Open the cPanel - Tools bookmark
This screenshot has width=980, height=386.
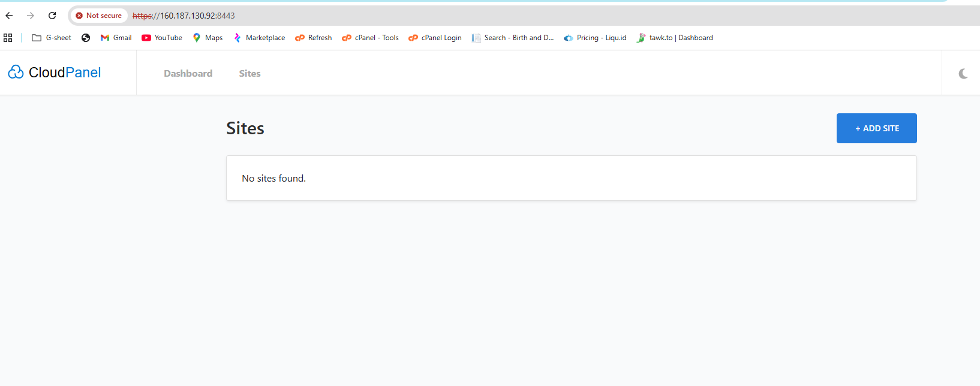click(370, 38)
